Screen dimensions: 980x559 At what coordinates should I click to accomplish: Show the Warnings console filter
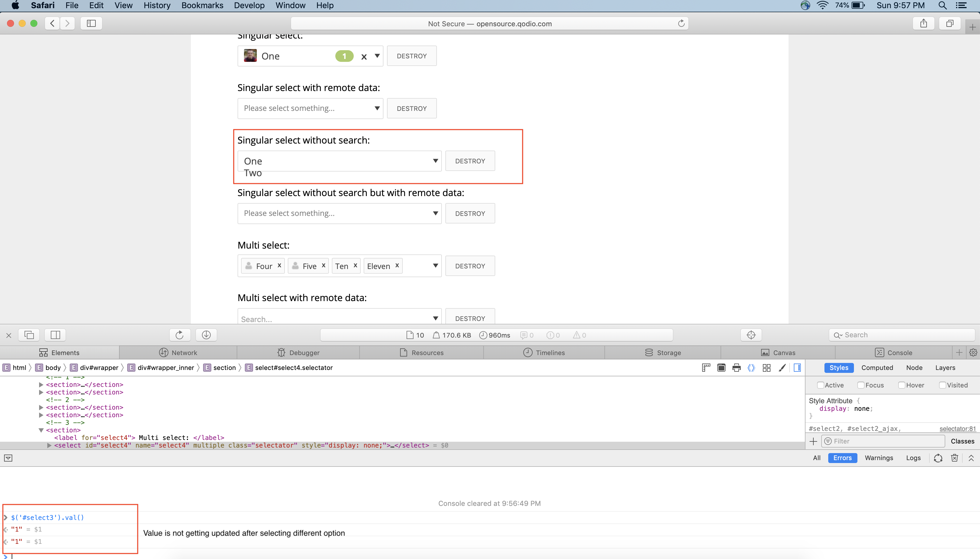click(879, 458)
